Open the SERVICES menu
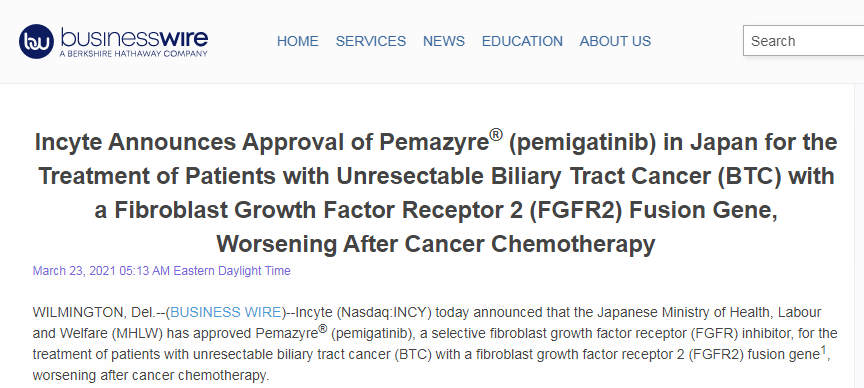Image resolution: width=864 pixels, height=388 pixels. (x=371, y=41)
